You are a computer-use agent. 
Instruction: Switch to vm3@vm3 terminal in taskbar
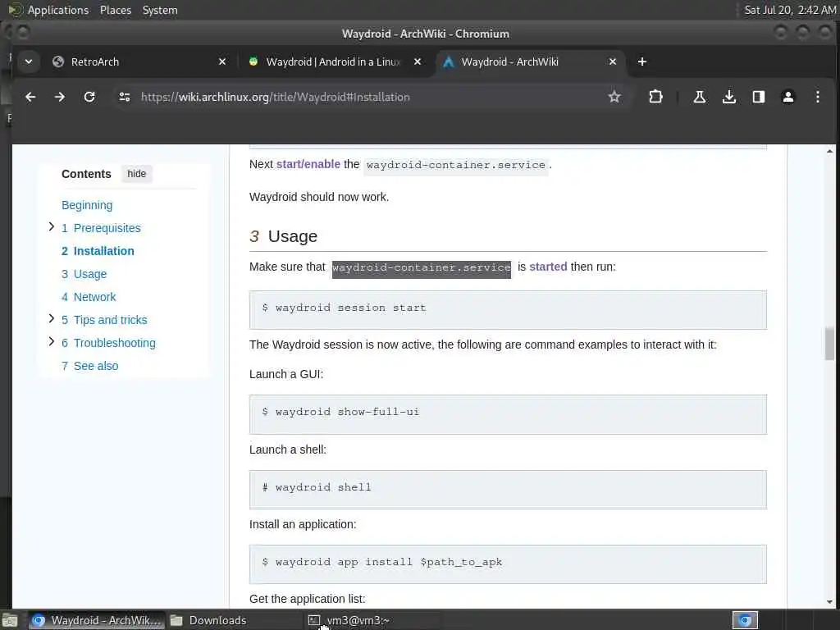coord(373,620)
